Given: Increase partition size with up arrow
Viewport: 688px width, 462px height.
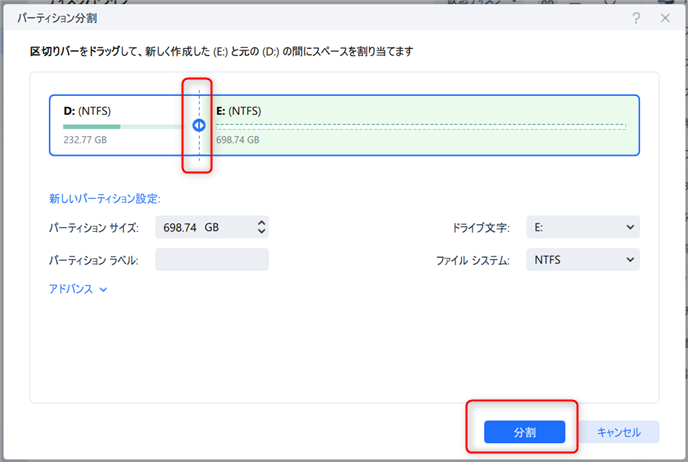Looking at the screenshot, I should 262,223.
